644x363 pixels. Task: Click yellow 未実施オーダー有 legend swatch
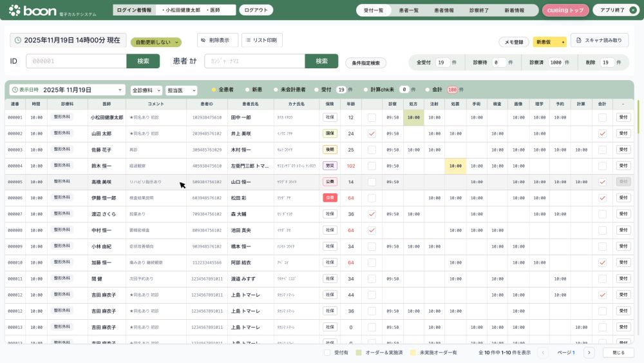[x=413, y=353]
